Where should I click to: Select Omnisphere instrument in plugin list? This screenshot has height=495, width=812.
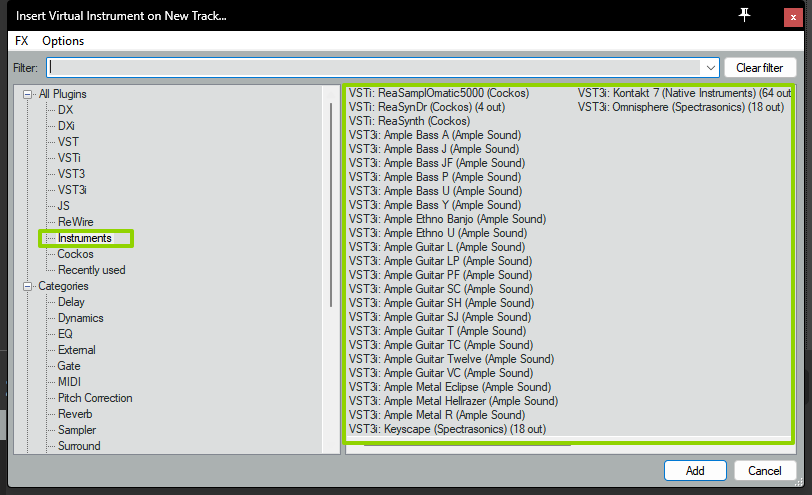pyautogui.click(x=680, y=107)
